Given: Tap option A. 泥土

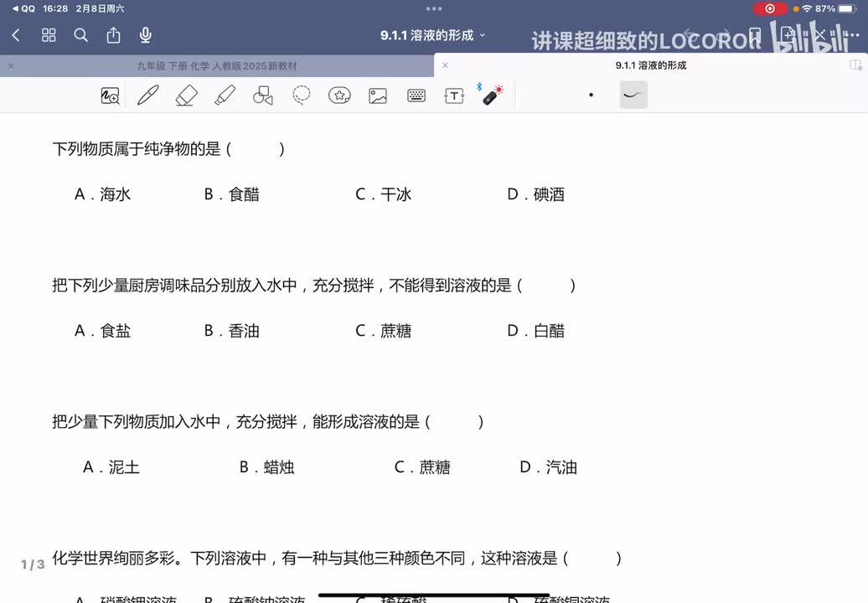Looking at the screenshot, I should [x=111, y=467].
